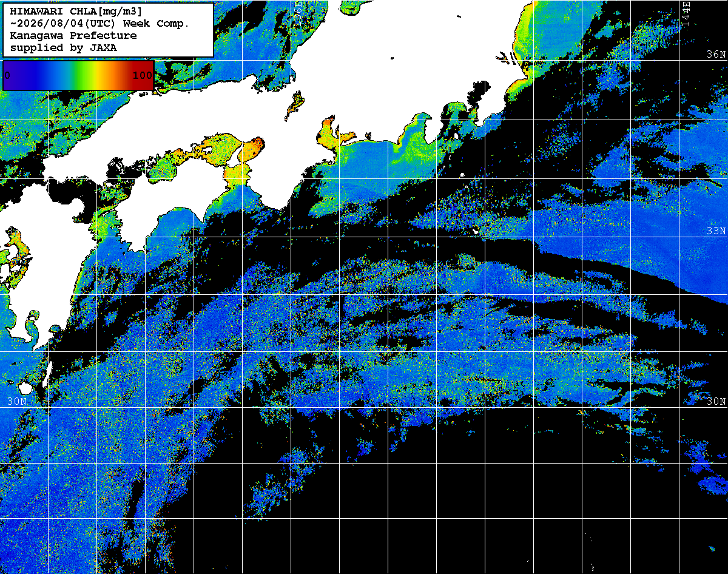
Task: Click the 33N latitude label
Action: coord(716,231)
